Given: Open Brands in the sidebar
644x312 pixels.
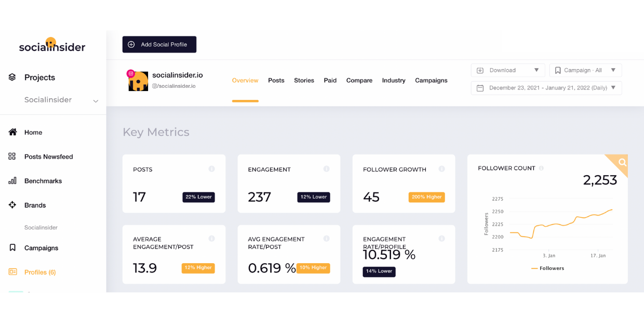Looking at the screenshot, I should point(35,205).
